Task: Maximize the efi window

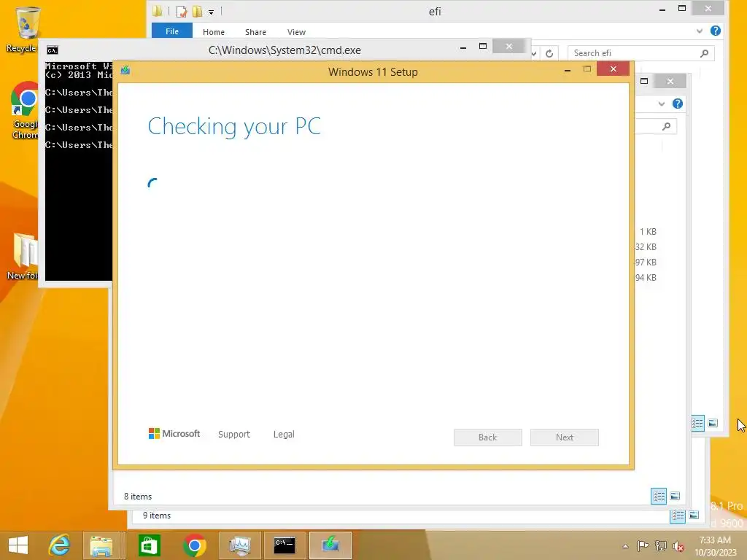Action: click(x=682, y=8)
